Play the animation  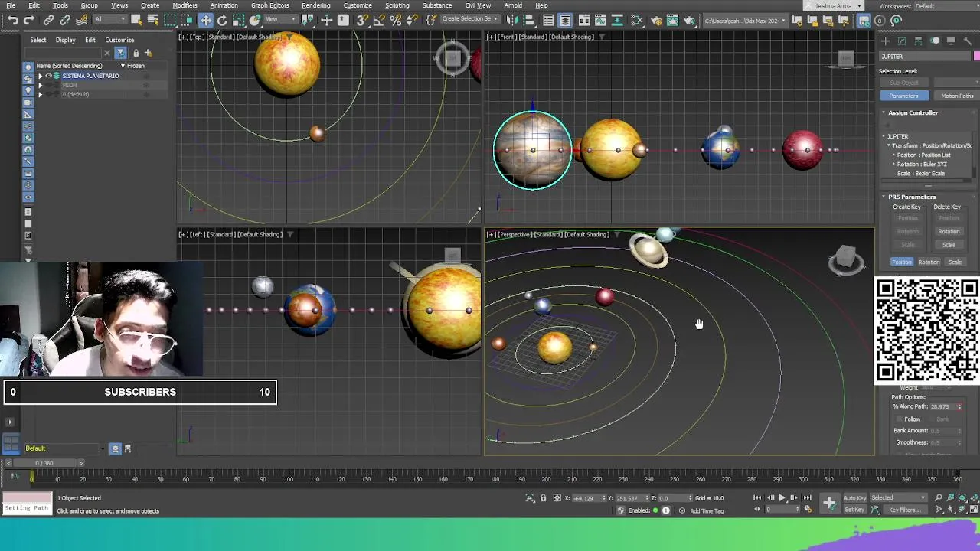coord(782,497)
